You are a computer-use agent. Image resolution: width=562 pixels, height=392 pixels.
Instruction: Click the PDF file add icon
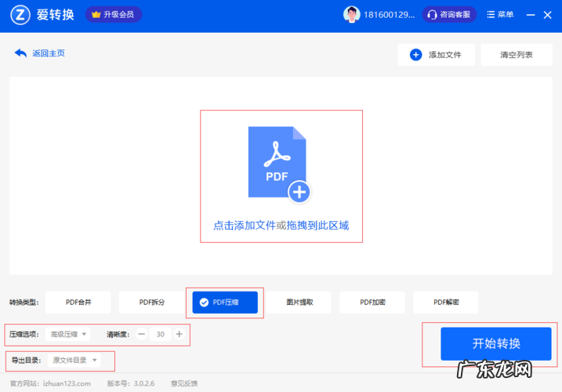278,164
